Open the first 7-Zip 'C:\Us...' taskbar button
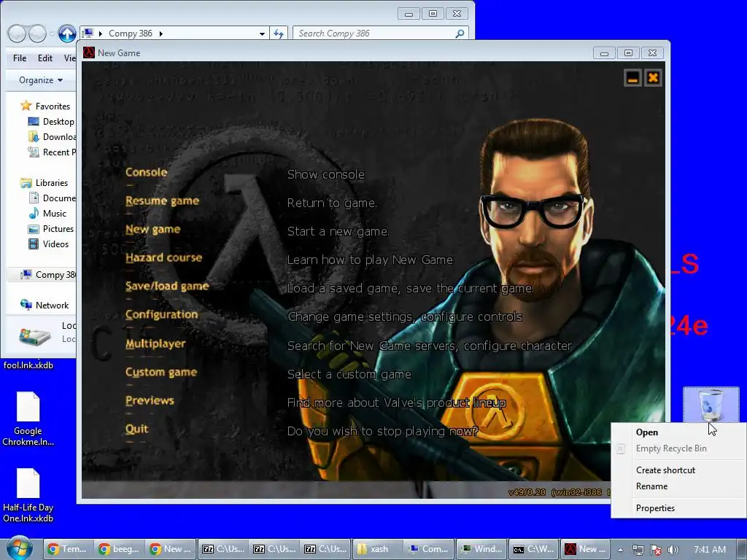The height and width of the screenshot is (560, 747). [223, 549]
